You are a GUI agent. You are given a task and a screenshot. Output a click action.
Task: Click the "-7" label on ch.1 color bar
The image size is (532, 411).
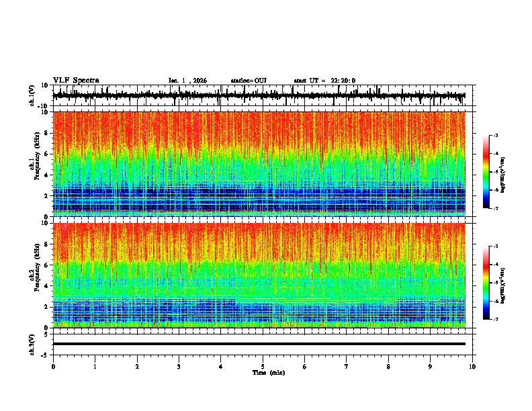coord(496,208)
